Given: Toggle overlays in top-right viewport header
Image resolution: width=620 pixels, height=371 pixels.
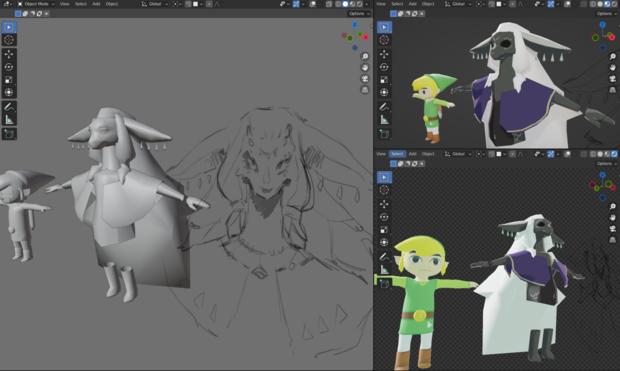Looking at the screenshot, I should (567, 4).
